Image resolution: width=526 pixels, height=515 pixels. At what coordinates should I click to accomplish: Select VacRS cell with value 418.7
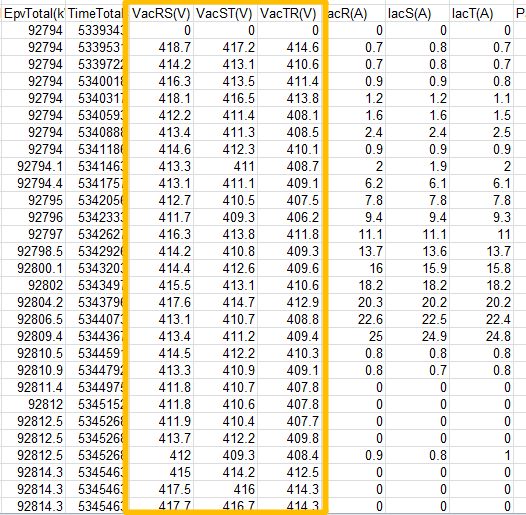[161, 47]
